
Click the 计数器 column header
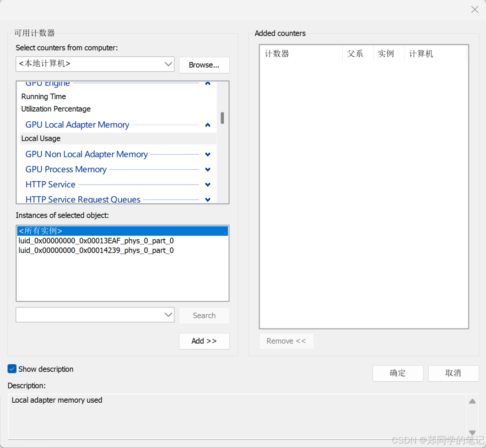tap(301, 54)
